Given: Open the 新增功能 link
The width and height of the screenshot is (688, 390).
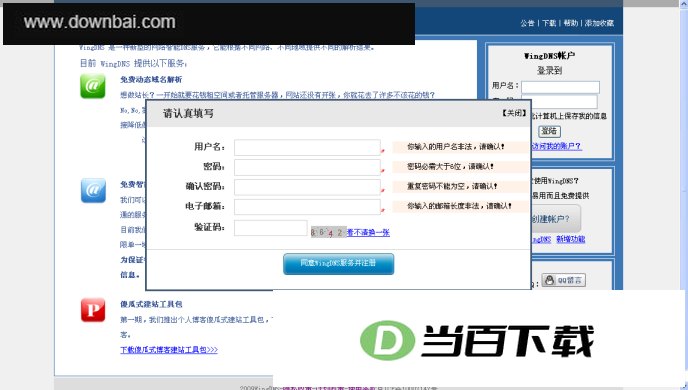Looking at the screenshot, I should [570, 239].
